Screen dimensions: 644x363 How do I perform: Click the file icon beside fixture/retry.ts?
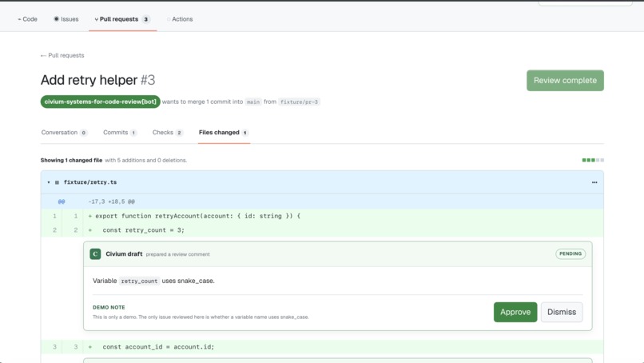(x=57, y=182)
